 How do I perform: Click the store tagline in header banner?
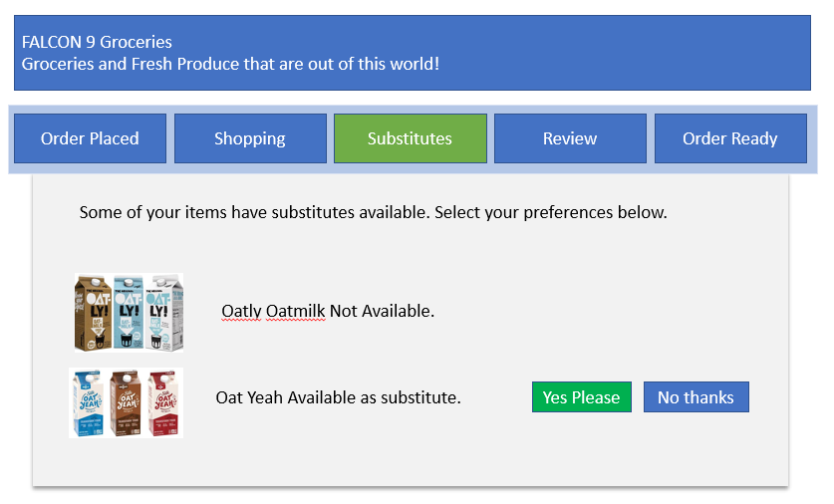click(x=230, y=64)
